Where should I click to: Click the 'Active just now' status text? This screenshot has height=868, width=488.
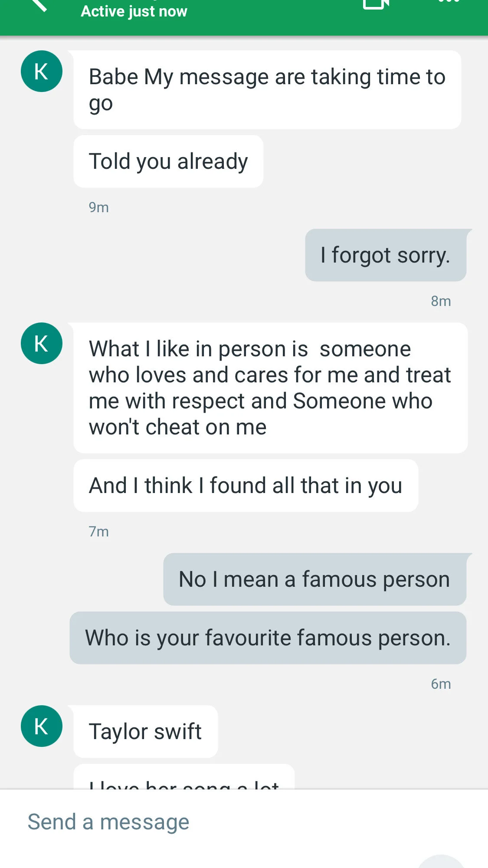coord(134,11)
